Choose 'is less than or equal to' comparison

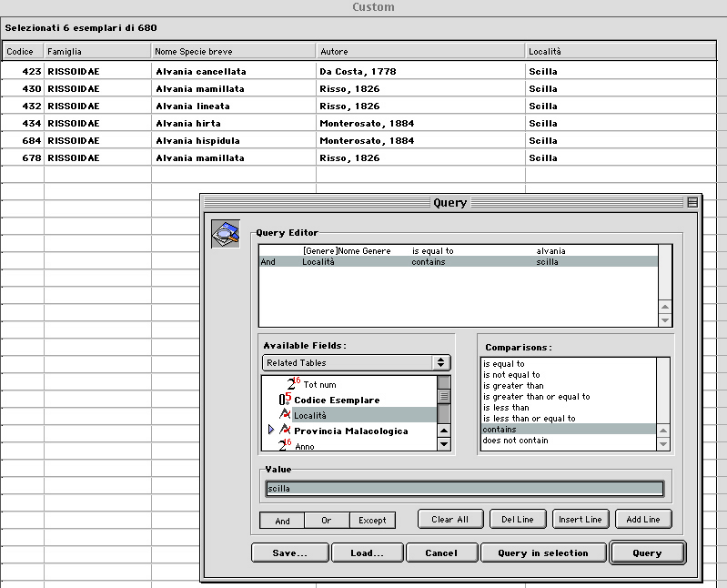pos(569,419)
